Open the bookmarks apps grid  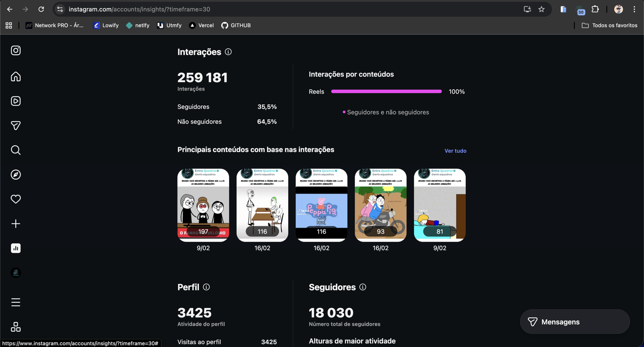[9, 25]
